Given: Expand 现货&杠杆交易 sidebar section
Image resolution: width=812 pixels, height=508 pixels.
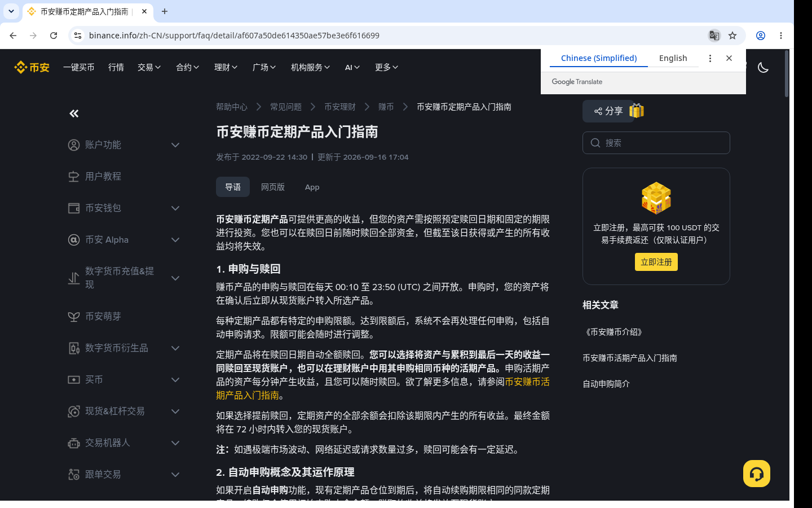Looking at the screenshot, I should 175,411.
